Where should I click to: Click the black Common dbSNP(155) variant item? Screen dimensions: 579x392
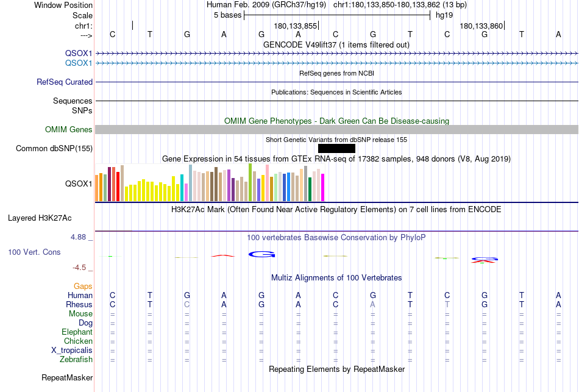[x=336, y=149]
